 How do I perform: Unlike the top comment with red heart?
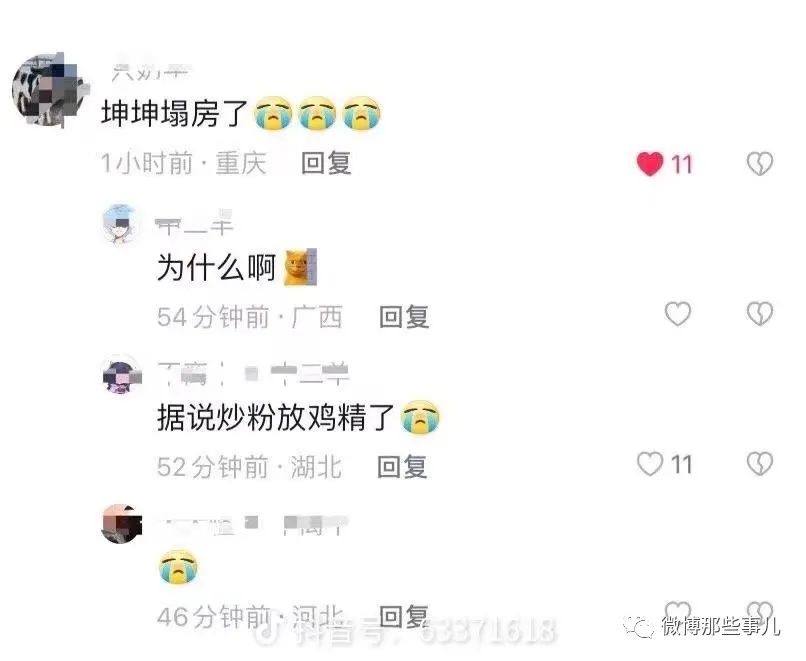pyautogui.click(x=650, y=164)
